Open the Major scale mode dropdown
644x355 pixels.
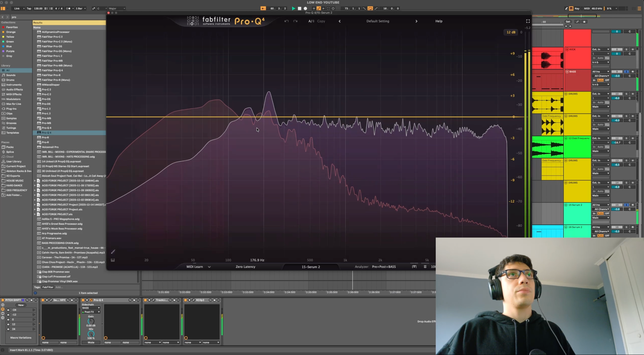coord(117,8)
